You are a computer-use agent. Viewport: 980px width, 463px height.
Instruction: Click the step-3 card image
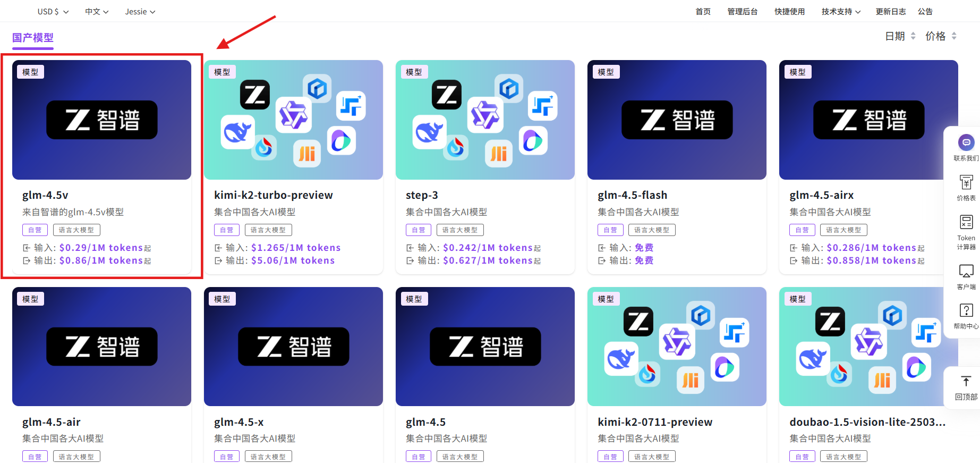point(485,120)
